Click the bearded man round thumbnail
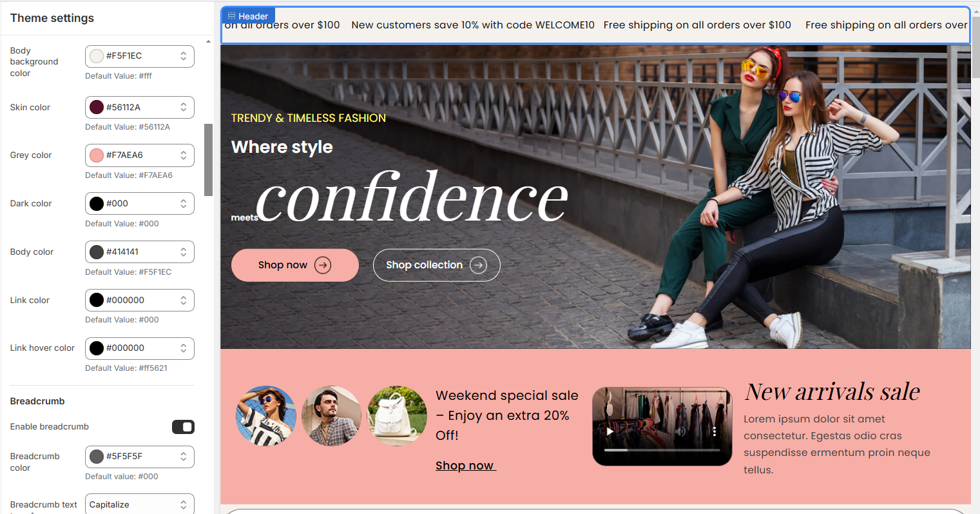980x514 pixels. [331, 416]
